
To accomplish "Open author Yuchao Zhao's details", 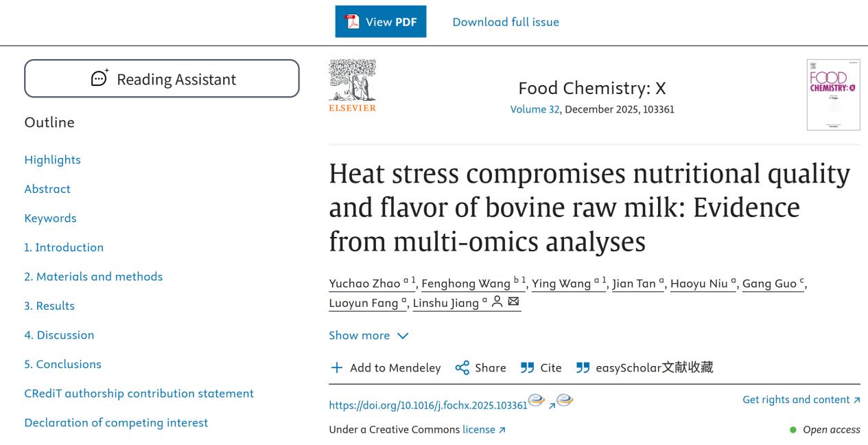I will [364, 284].
